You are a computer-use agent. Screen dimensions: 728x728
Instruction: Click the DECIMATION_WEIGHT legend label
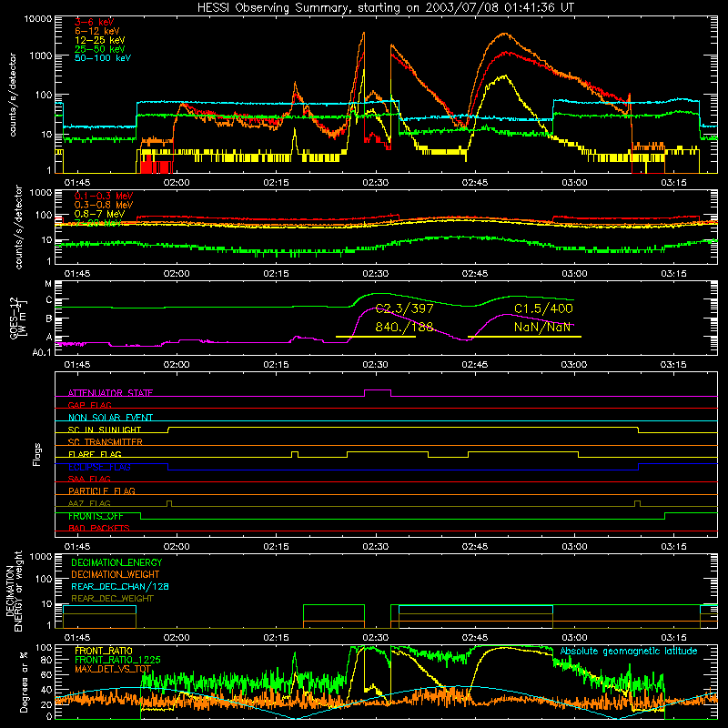point(116,574)
